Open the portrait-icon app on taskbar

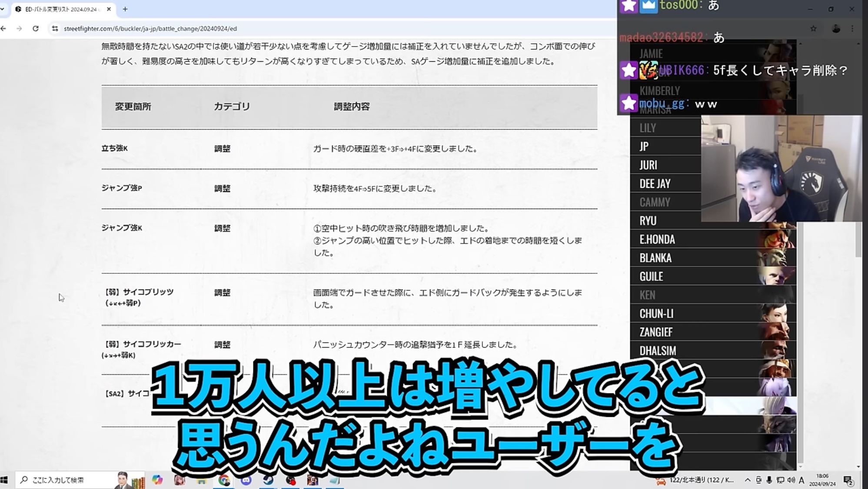313,480
